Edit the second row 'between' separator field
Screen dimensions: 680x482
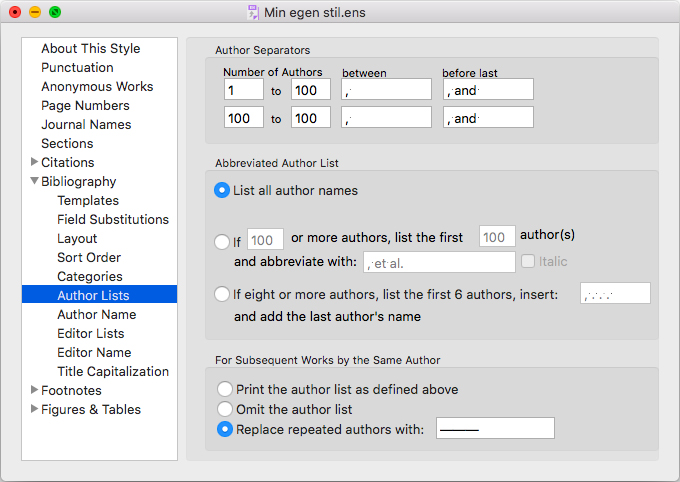[386, 117]
